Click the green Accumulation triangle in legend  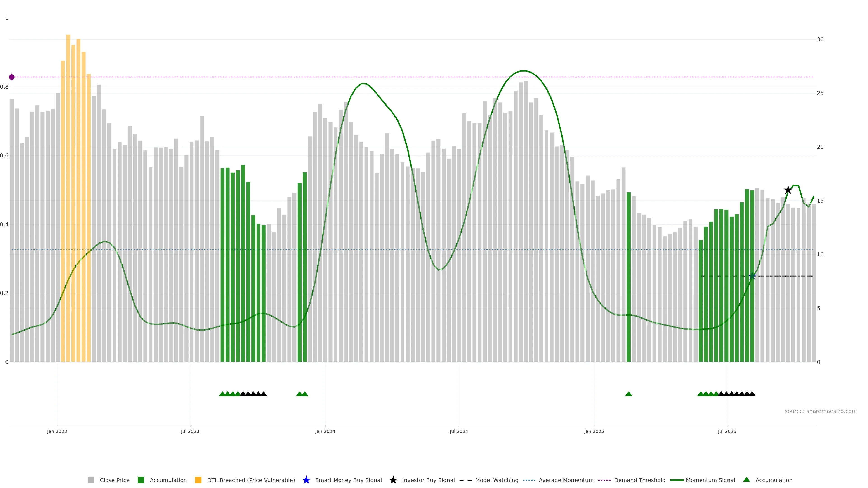pyautogui.click(x=747, y=480)
